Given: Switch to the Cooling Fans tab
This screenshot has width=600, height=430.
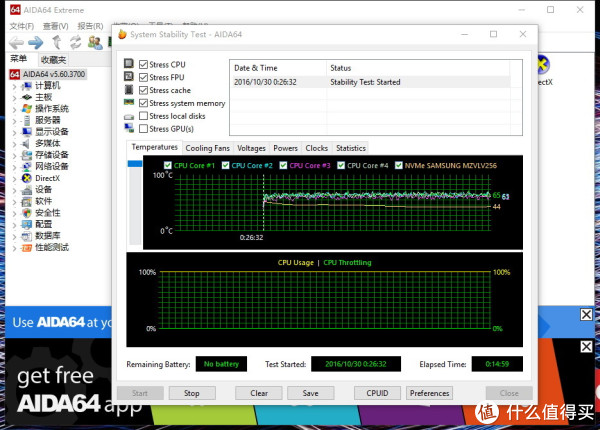Looking at the screenshot, I should [207, 148].
